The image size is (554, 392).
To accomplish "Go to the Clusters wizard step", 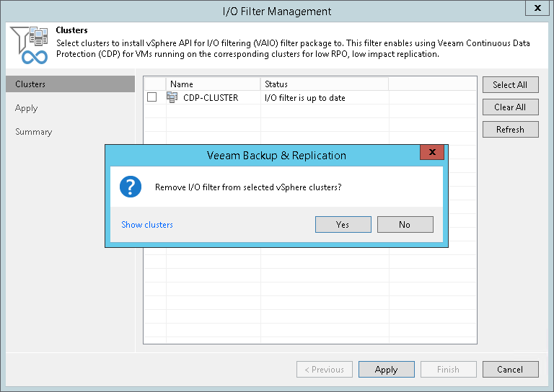I will (x=31, y=84).
